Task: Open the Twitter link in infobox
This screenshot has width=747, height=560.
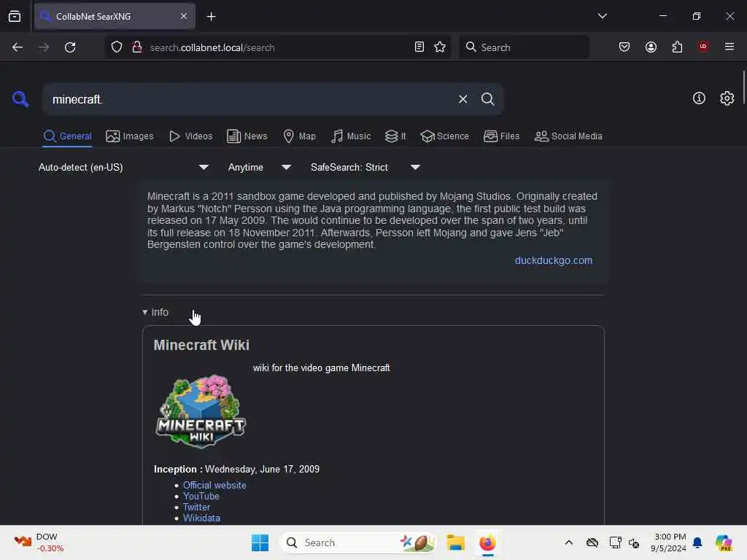Action: tap(196, 507)
